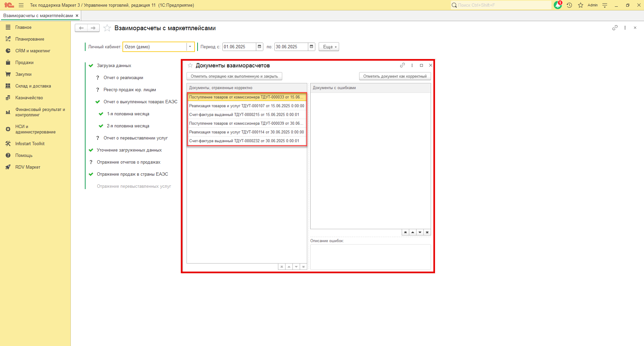Viewport: 644px width, 346px height.
Task: Click the favorites star in title bar
Action: tap(581, 5)
